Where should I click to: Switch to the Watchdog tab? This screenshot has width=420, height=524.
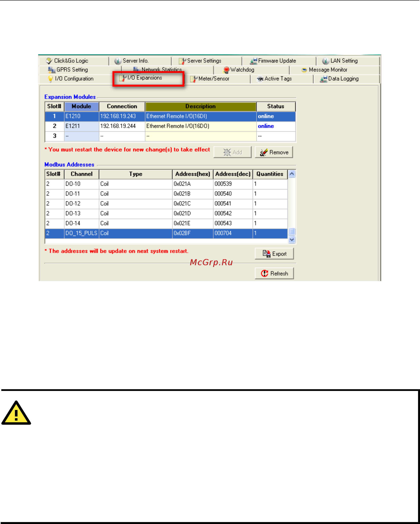coord(252,70)
